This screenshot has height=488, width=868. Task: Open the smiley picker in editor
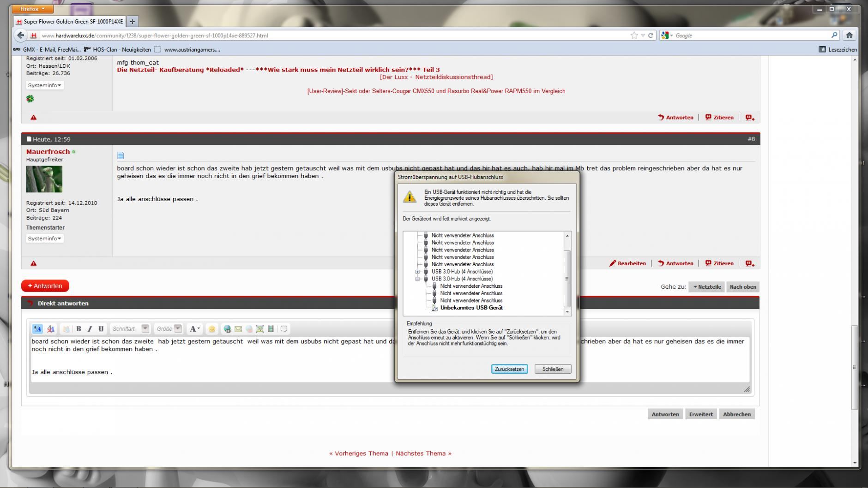212,329
